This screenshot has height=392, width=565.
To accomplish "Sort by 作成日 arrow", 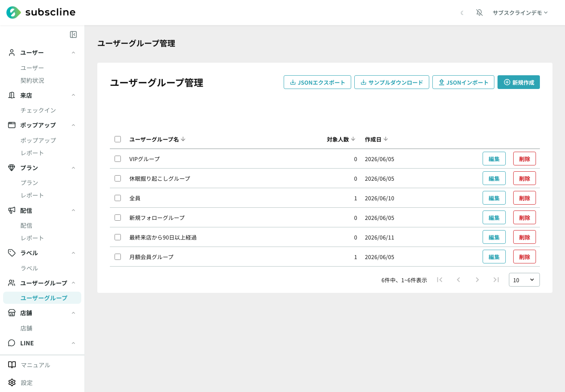I will point(386,139).
